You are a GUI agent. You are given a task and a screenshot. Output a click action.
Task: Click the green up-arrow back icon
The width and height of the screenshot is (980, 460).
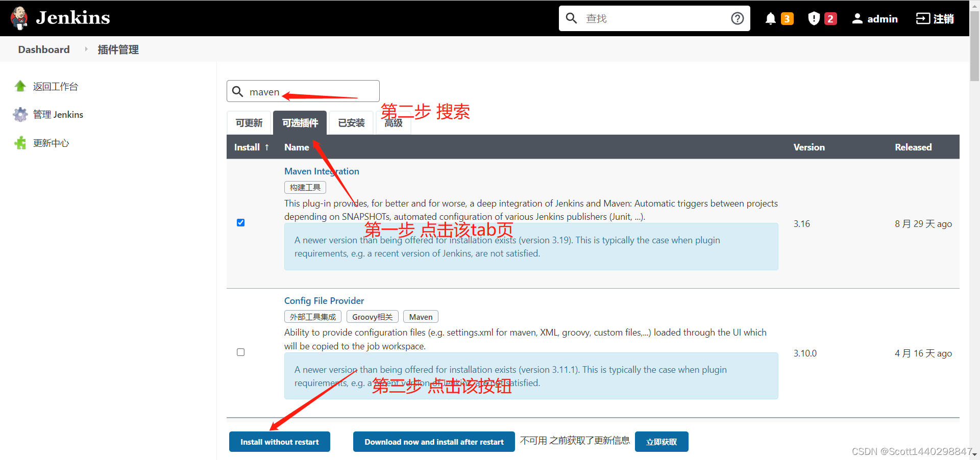coord(20,86)
